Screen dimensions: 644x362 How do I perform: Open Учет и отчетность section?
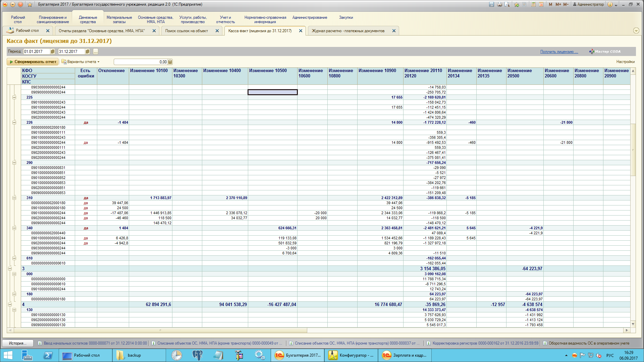click(225, 20)
